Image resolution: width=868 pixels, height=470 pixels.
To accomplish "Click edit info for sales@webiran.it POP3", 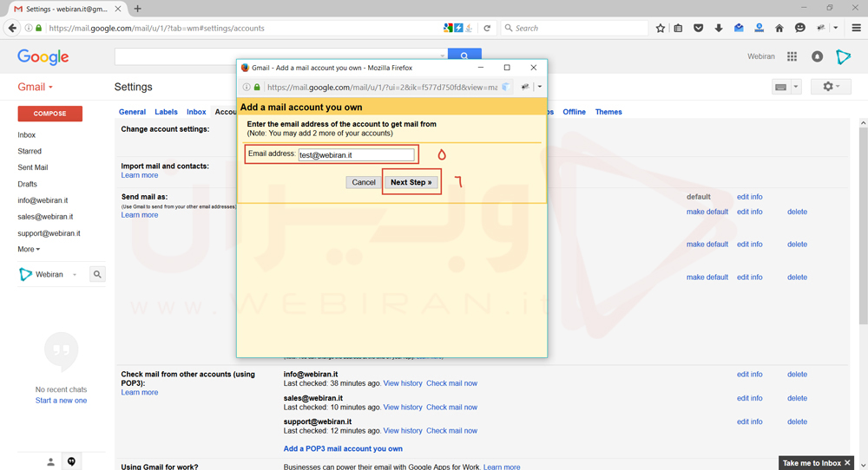I will click(750, 398).
